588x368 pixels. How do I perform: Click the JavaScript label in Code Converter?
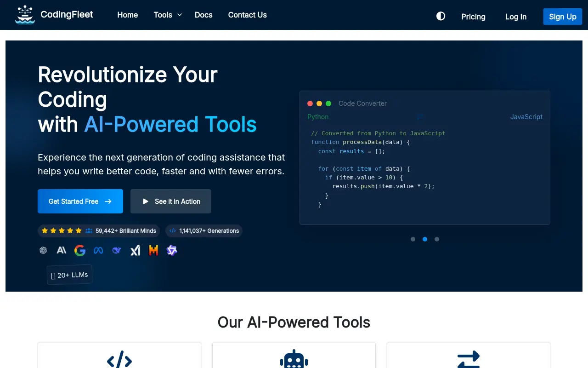click(526, 117)
